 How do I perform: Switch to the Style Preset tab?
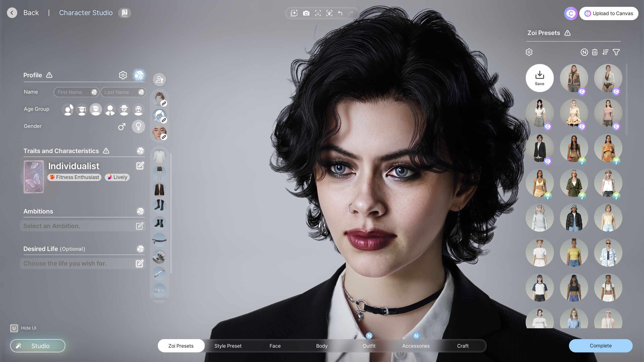(x=228, y=346)
